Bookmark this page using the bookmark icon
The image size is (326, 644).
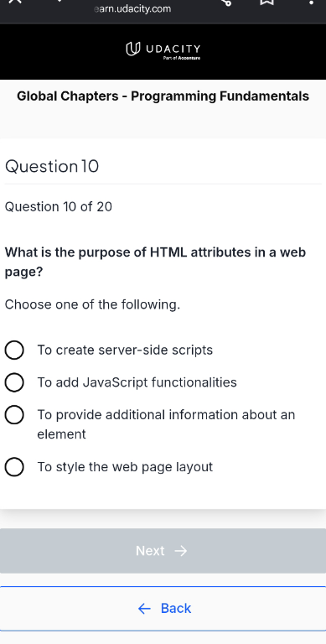(266, 2)
